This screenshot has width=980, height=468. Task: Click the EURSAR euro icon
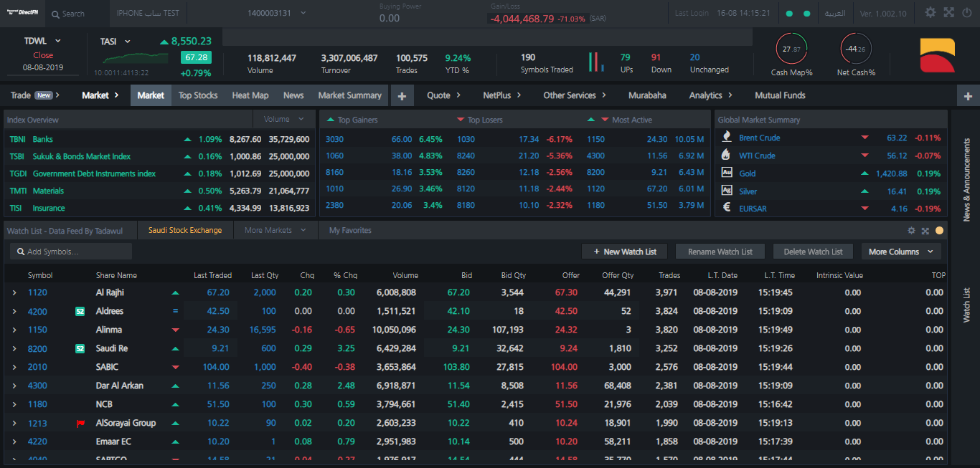(x=726, y=209)
